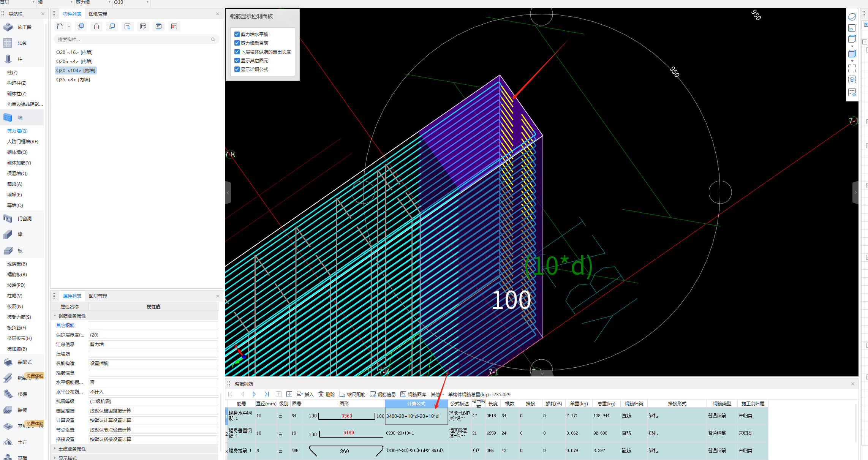Collapse left panel handle on viewport edge
The width and height of the screenshot is (868, 460).
coord(228,193)
